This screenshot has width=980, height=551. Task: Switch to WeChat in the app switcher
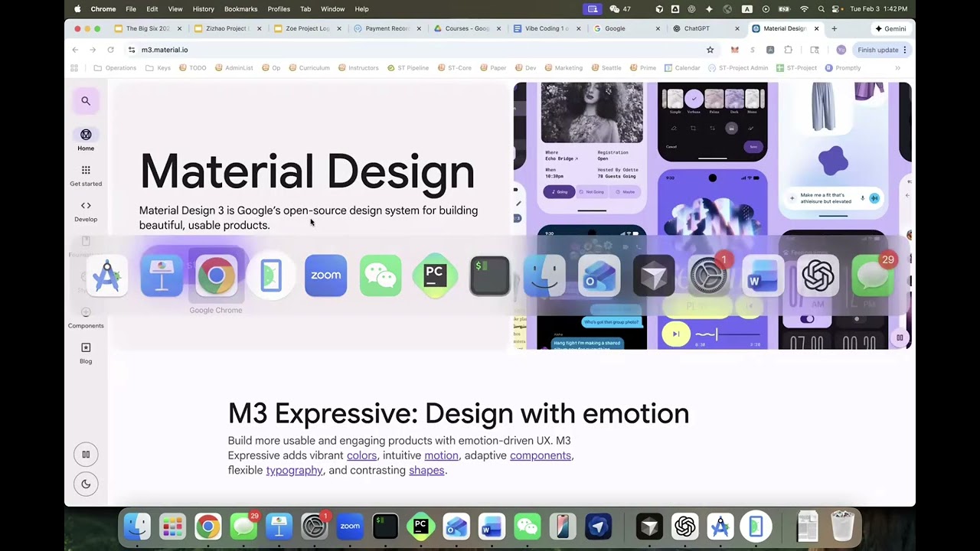click(x=381, y=275)
